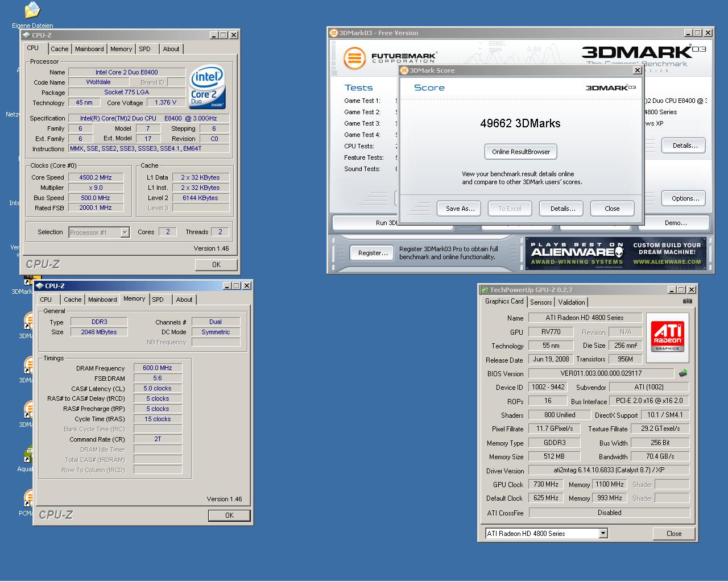Click the 3DMark Score dialog title icon
Screen dimensions: 728x582
tap(404, 70)
